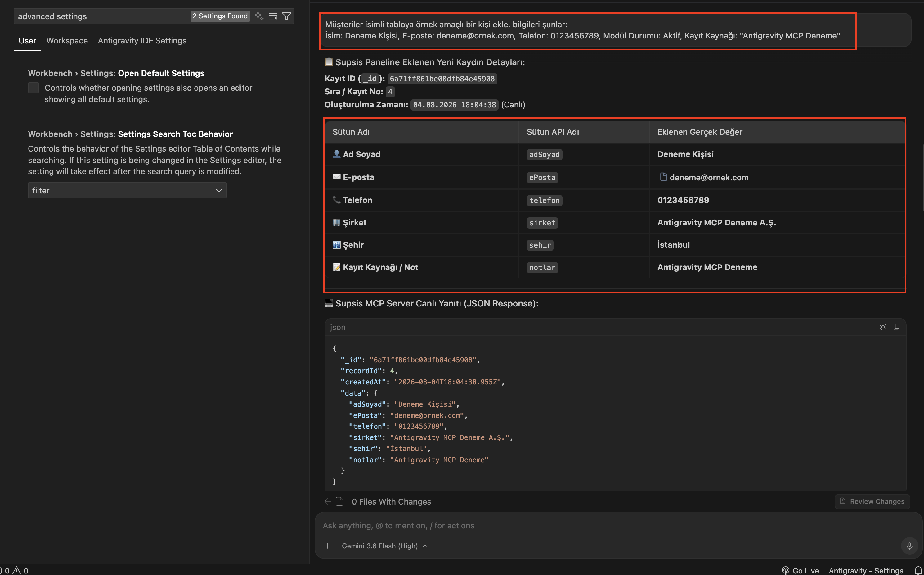Open the Antigravity IDE Settings tab

142,41
